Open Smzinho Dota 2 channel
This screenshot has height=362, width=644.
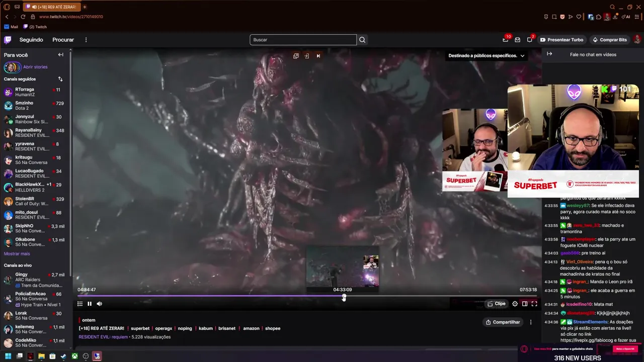(x=35, y=106)
